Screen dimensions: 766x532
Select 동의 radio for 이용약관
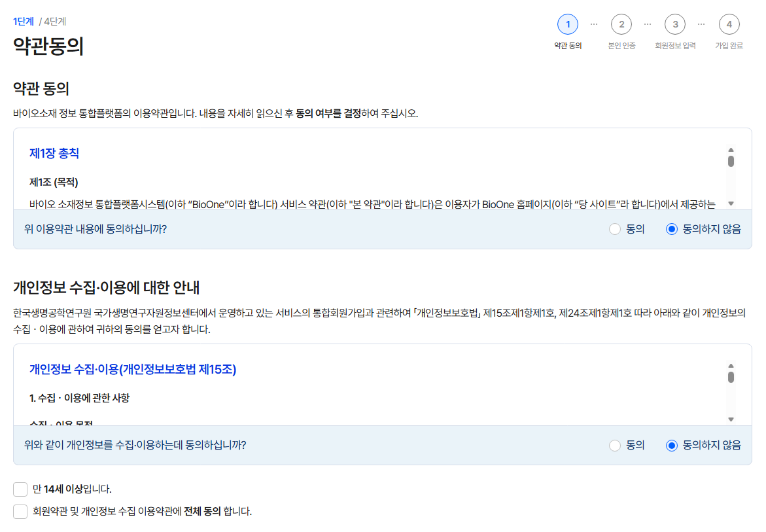615,229
